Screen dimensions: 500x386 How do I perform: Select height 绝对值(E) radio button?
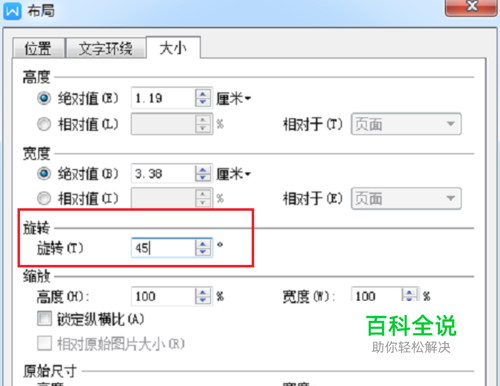coord(44,98)
